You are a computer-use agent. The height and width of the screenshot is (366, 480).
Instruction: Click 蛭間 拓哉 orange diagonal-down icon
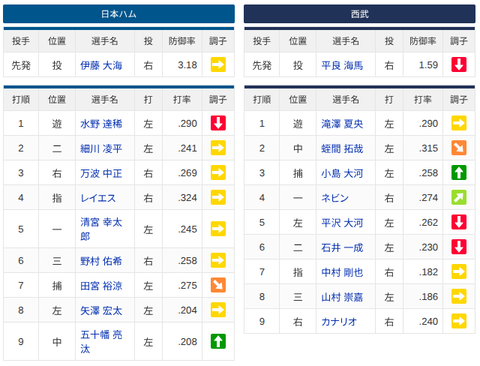pyautogui.click(x=459, y=148)
